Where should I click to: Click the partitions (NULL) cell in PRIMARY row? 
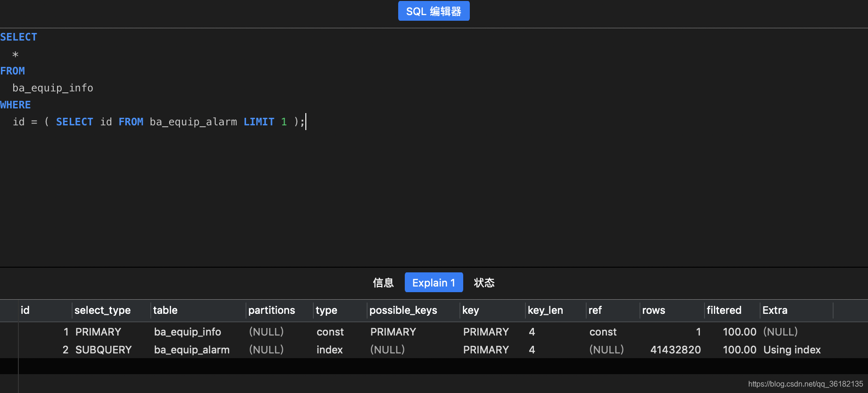click(x=266, y=332)
